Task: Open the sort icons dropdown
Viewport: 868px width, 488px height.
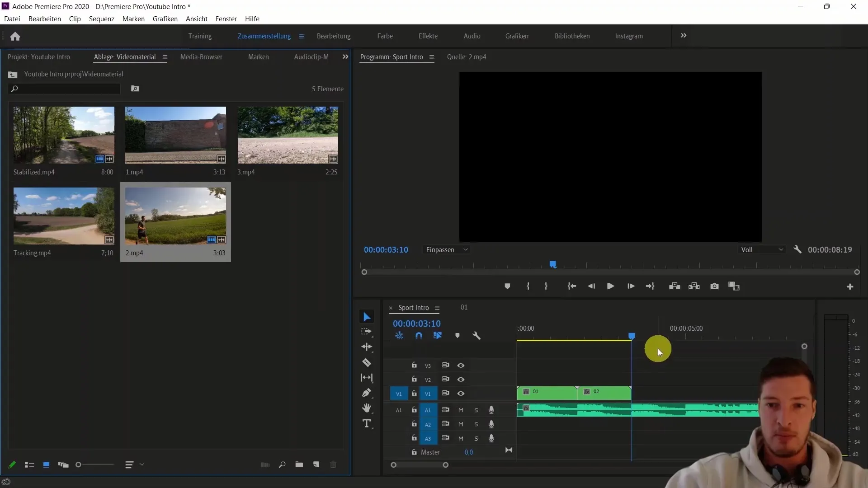Action: pos(134,465)
